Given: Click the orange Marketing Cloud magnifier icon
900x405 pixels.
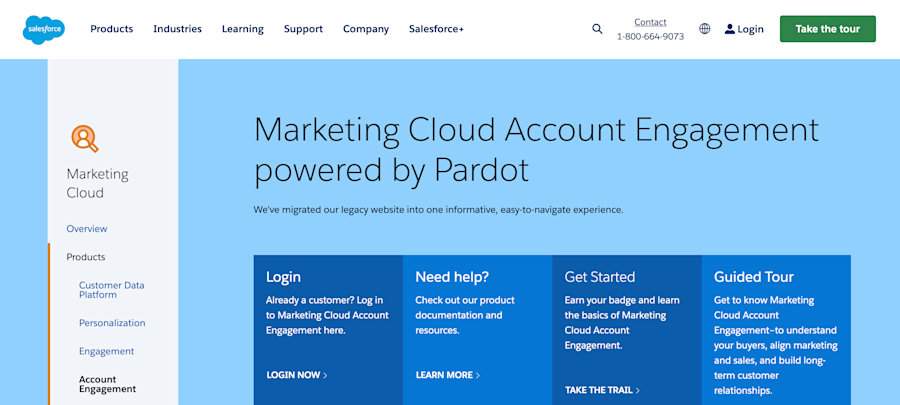Looking at the screenshot, I should coord(84,138).
